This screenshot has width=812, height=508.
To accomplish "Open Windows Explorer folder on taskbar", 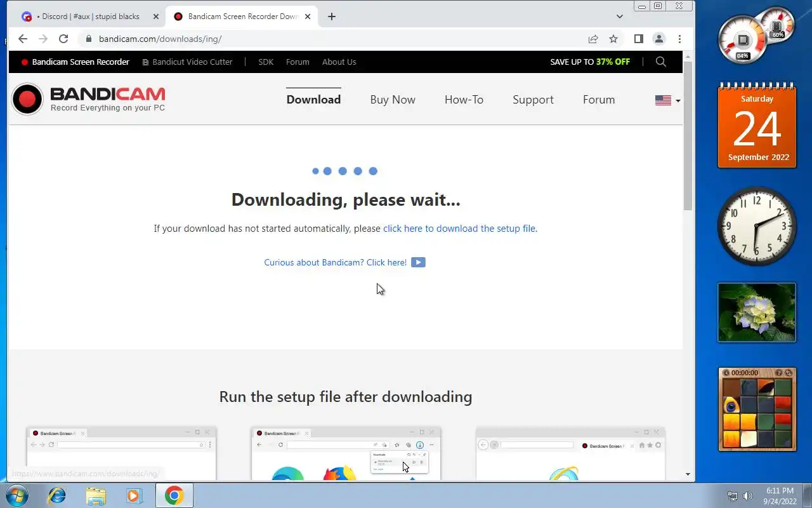I will pyautogui.click(x=96, y=495).
